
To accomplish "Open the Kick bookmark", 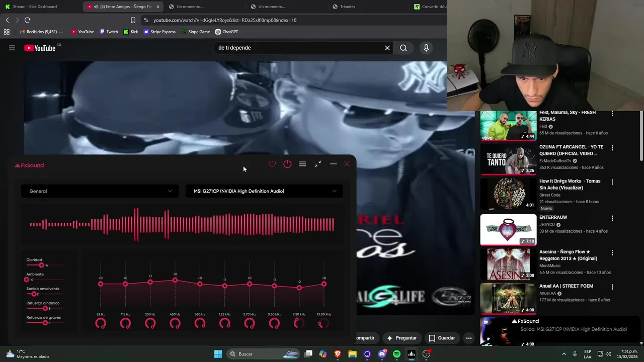I will [x=130, y=32].
